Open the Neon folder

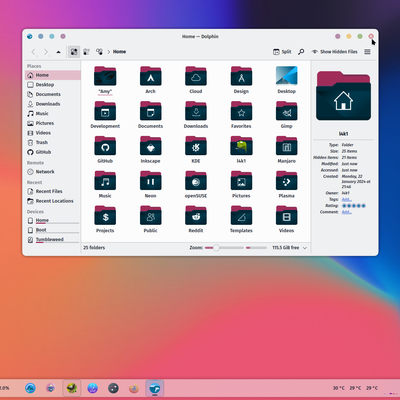click(150, 185)
